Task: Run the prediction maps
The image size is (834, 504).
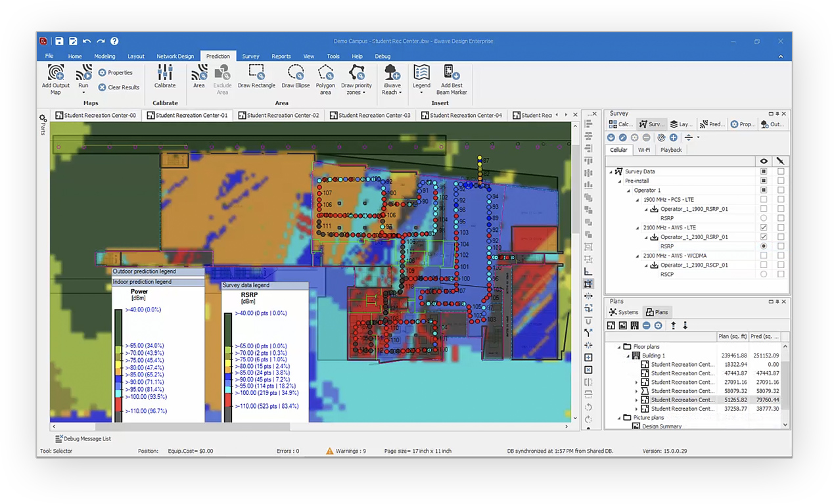Action: [x=83, y=78]
